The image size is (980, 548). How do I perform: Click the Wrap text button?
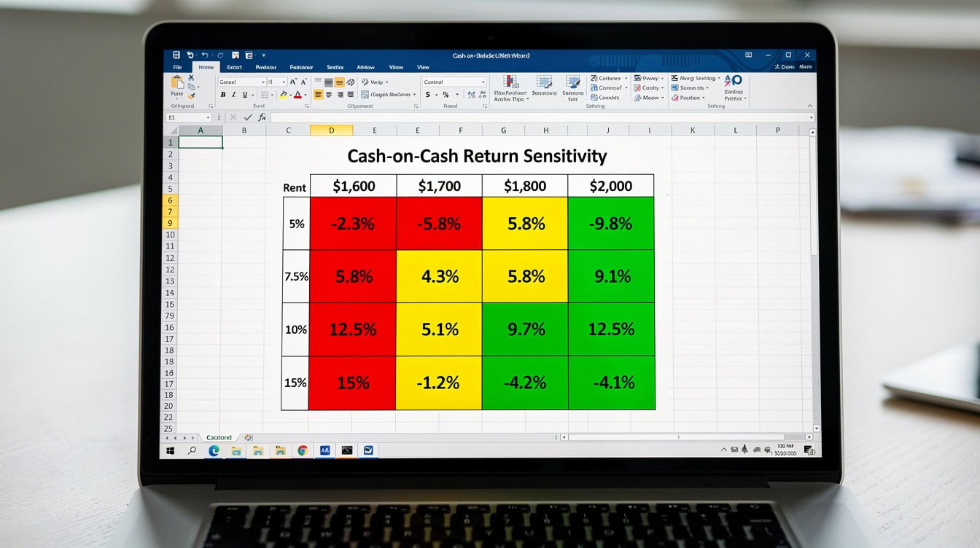coord(373,82)
